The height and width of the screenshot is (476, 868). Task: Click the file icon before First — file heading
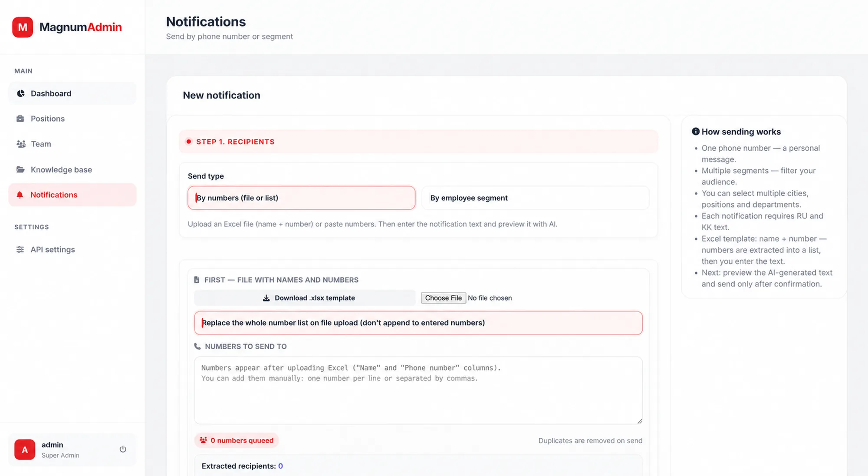point(197,280)
